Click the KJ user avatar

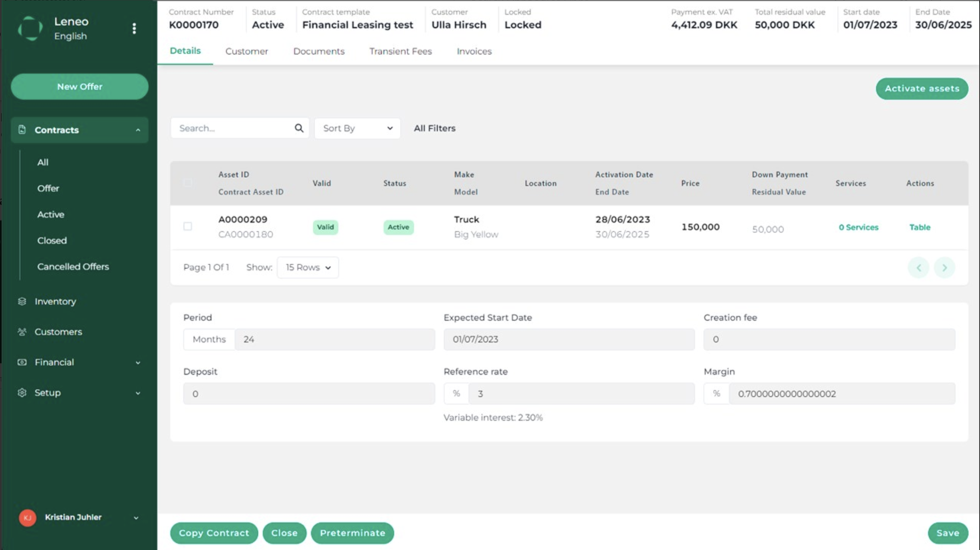click(27, 518)
